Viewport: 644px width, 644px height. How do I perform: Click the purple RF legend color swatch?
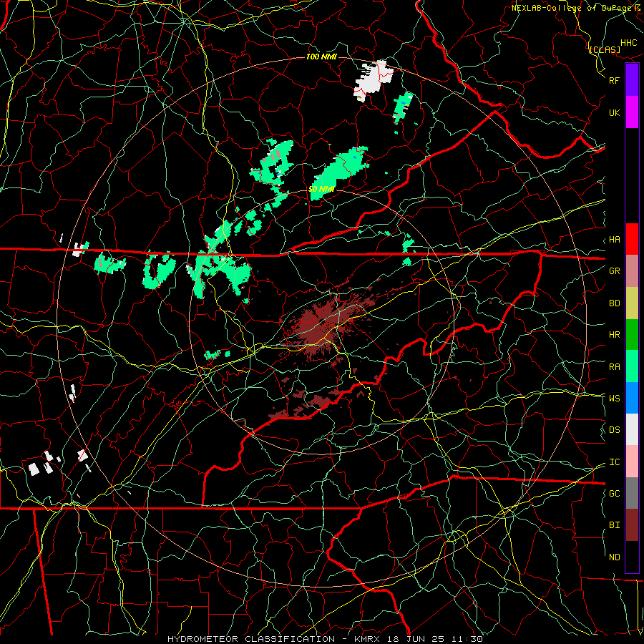click(632, 80)
